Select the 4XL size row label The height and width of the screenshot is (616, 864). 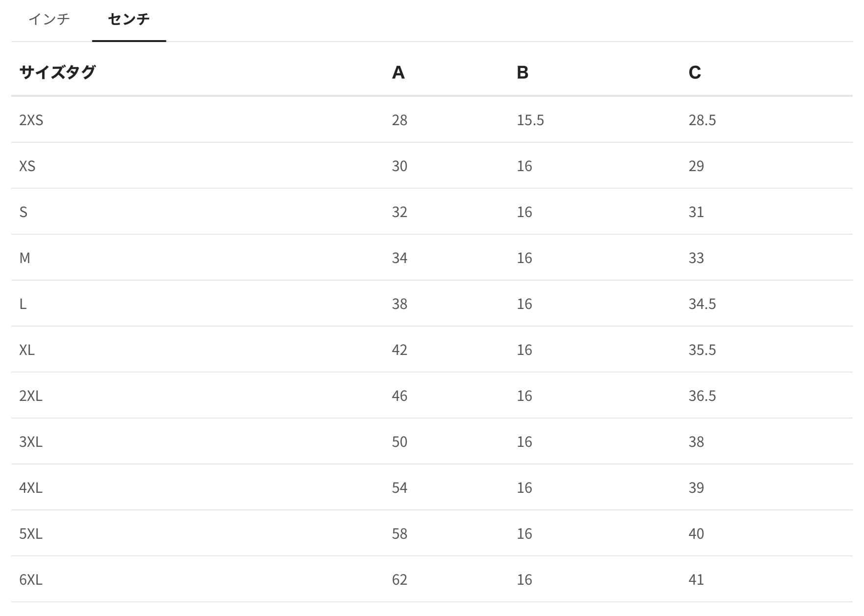point(31,487)
